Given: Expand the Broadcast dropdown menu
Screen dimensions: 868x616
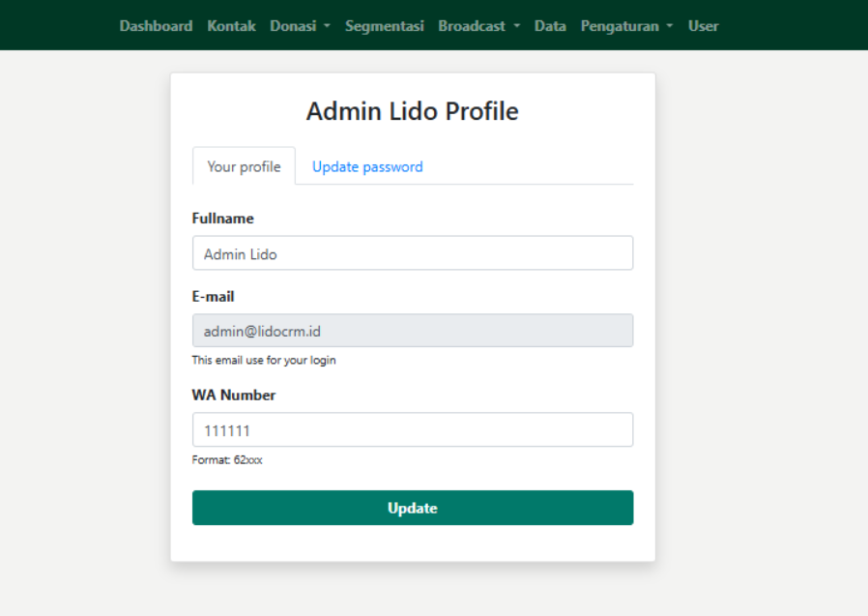Looking at the screenshot, I should 478,26.
